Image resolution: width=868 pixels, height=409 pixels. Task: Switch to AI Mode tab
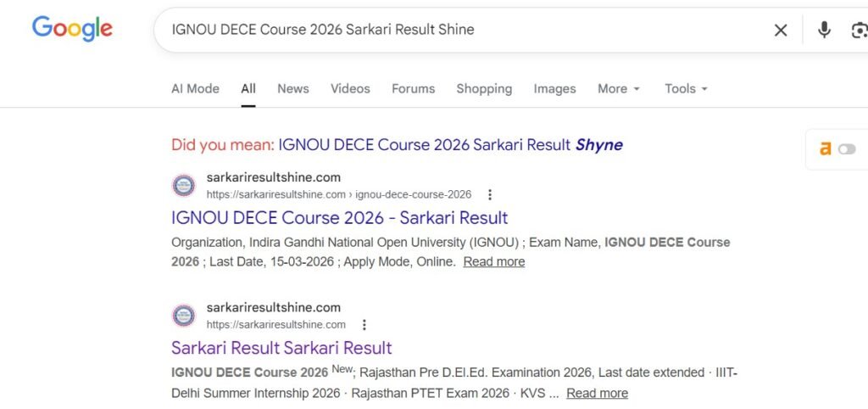(x=195, y=88)
